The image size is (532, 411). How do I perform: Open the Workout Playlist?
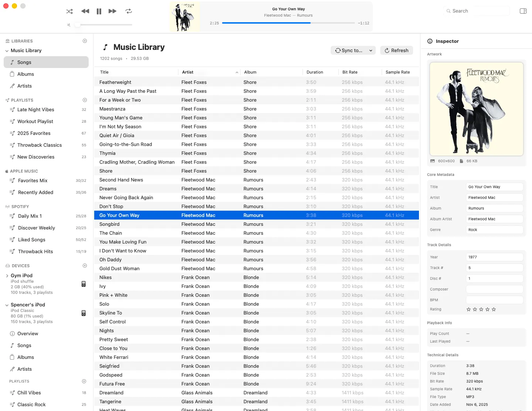tap(46, 121)
